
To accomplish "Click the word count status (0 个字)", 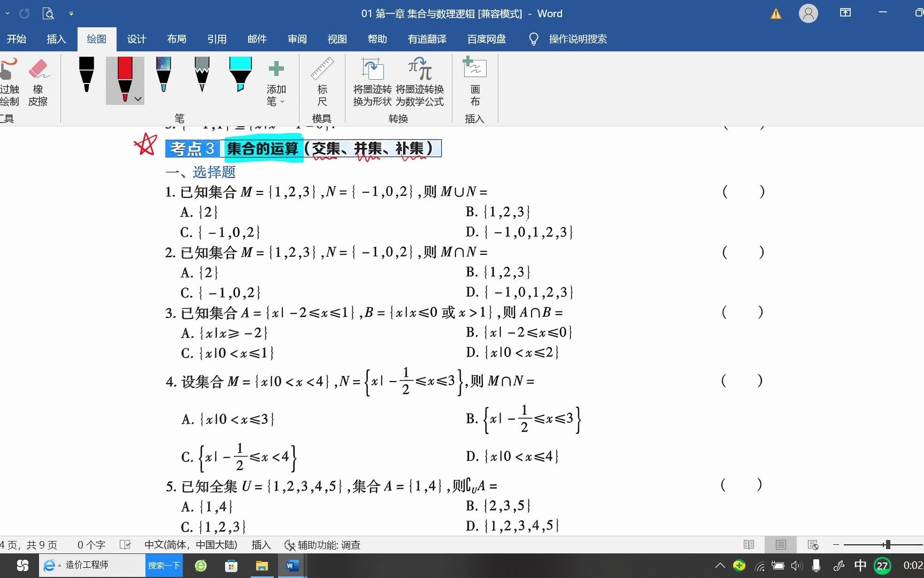I will click(91, 545).
